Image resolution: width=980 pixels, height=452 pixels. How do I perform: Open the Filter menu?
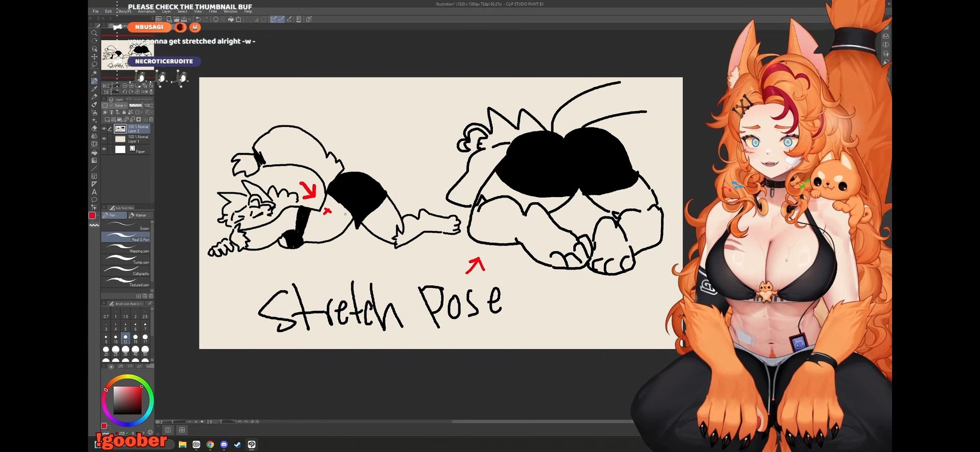point(213,11)
